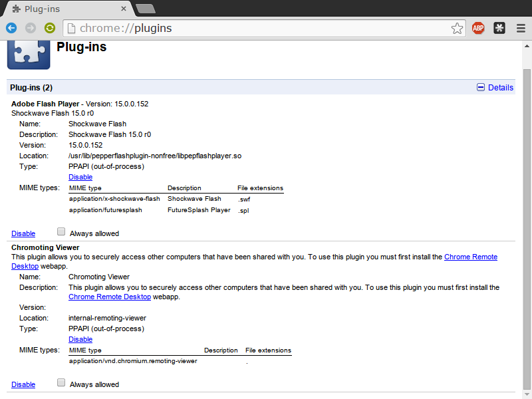Open a new tab with the new tab button

[146, 9]
